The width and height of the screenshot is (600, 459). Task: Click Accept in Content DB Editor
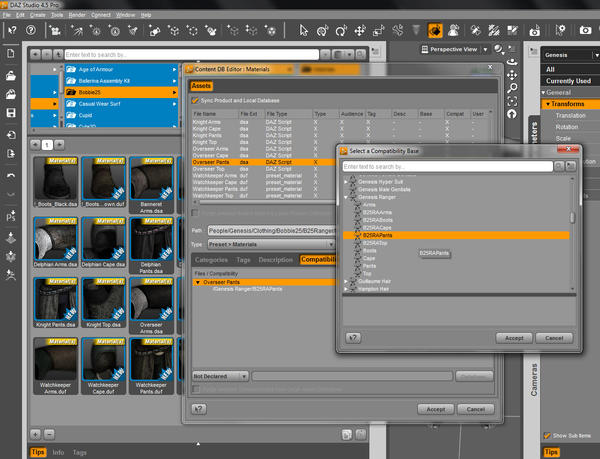click(x=435, y=409)
